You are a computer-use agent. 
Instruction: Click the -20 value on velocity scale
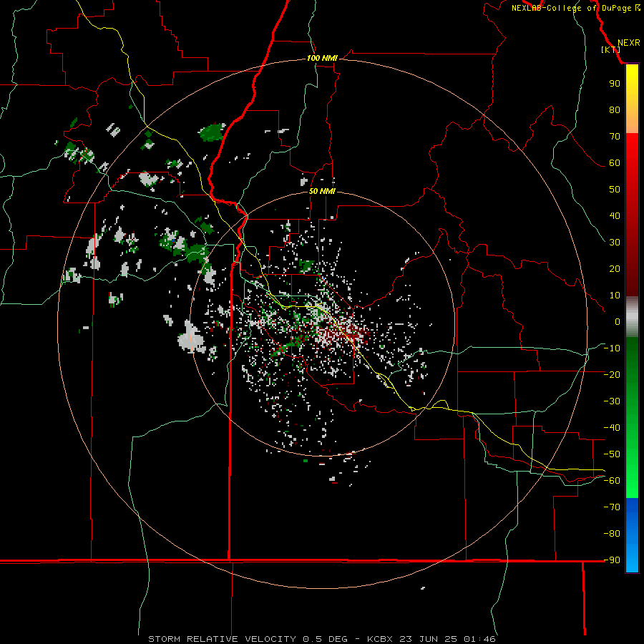point(612,374)
